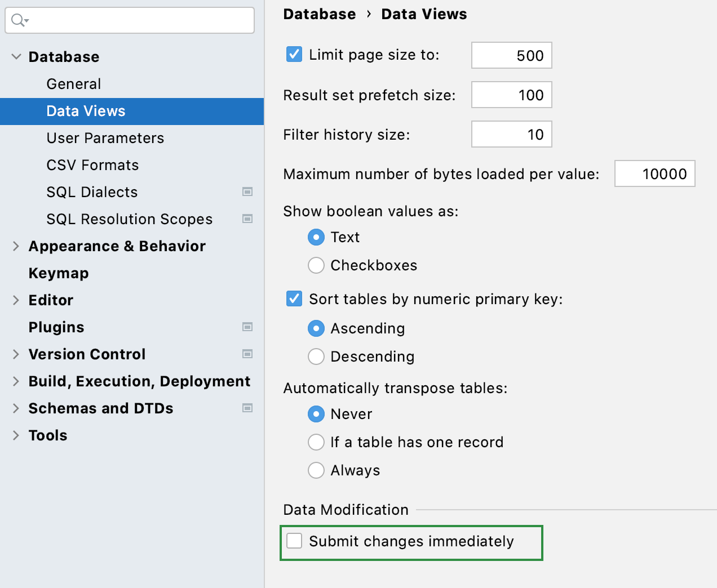Click the search magnifier icon in settings
The width and height of the screenshot is (717, 588).
coord(19,21)
